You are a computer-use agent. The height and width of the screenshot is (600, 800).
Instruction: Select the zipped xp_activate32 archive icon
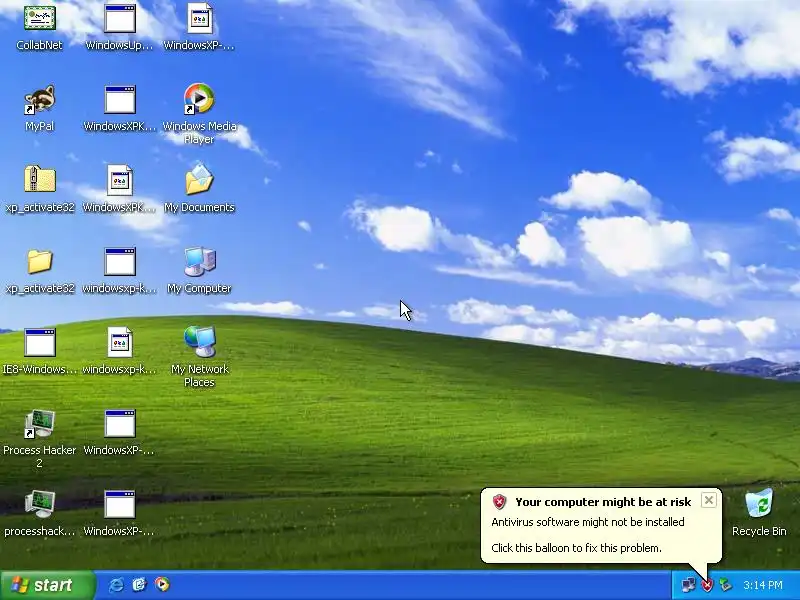39,180
